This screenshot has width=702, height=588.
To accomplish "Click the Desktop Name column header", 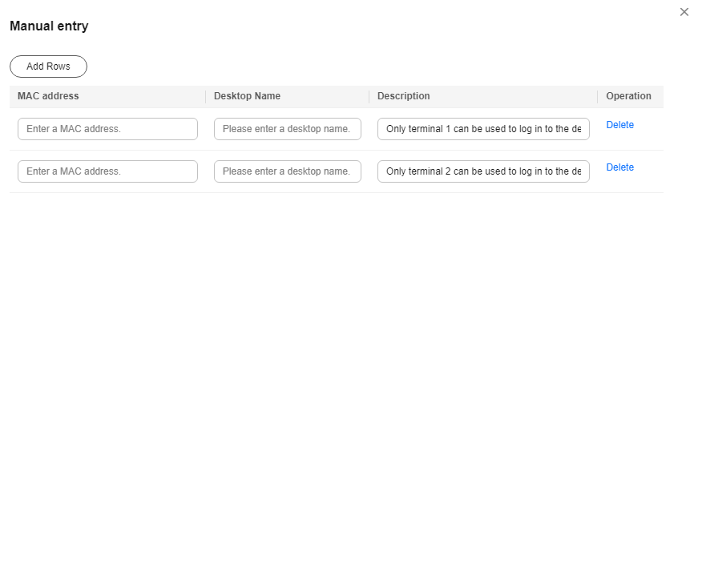I will coord(247,96).
